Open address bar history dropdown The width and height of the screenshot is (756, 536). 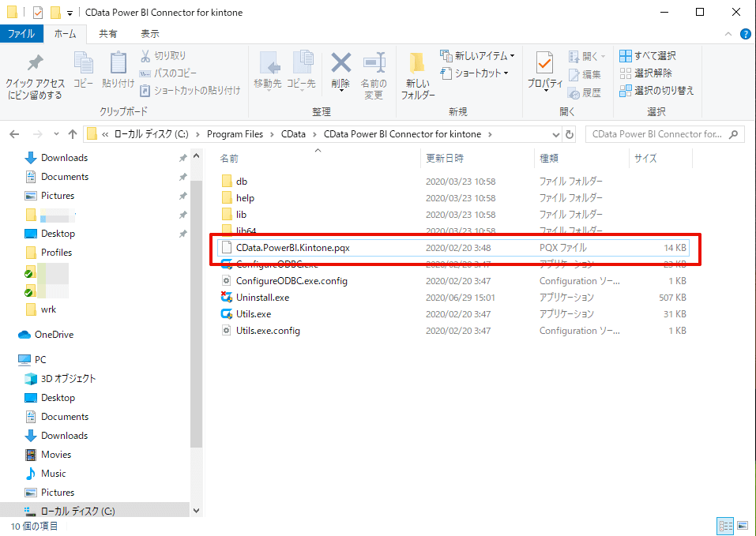(556, 134)
